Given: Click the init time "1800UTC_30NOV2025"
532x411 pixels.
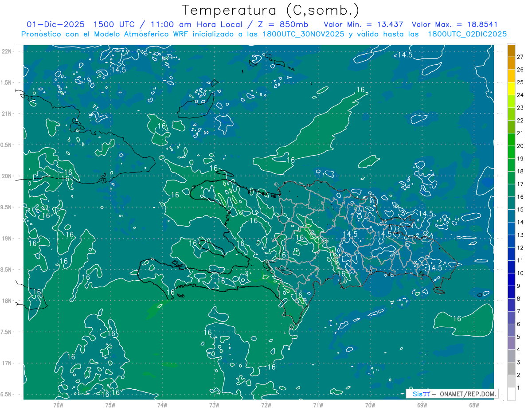Looking at the screenshot, I should (x=304, y=34).
